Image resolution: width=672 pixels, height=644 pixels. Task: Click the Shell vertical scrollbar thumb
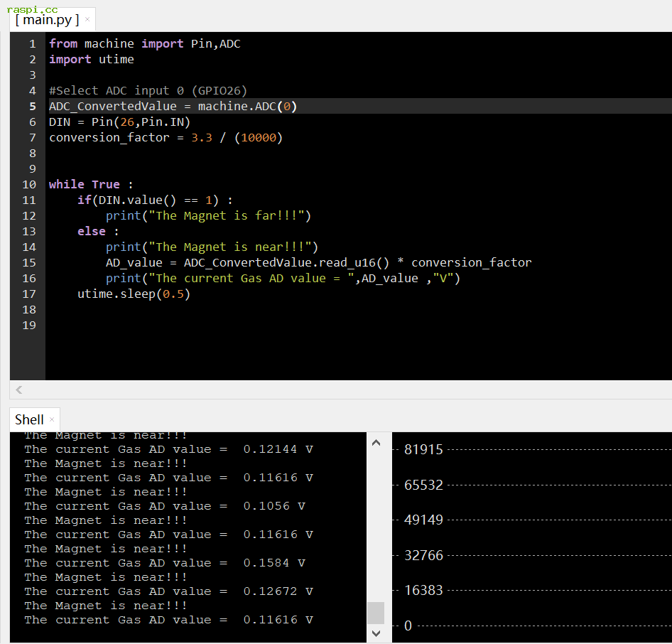376,612
